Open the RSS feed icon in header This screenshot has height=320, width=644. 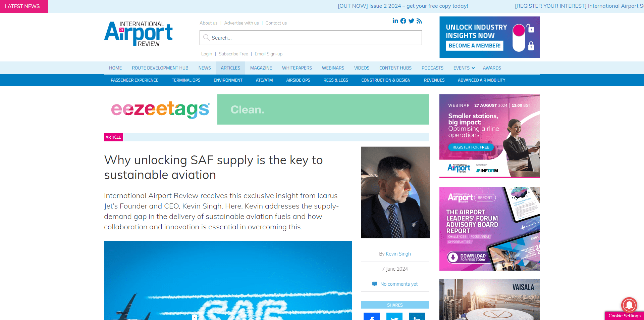tap(419, 21)
